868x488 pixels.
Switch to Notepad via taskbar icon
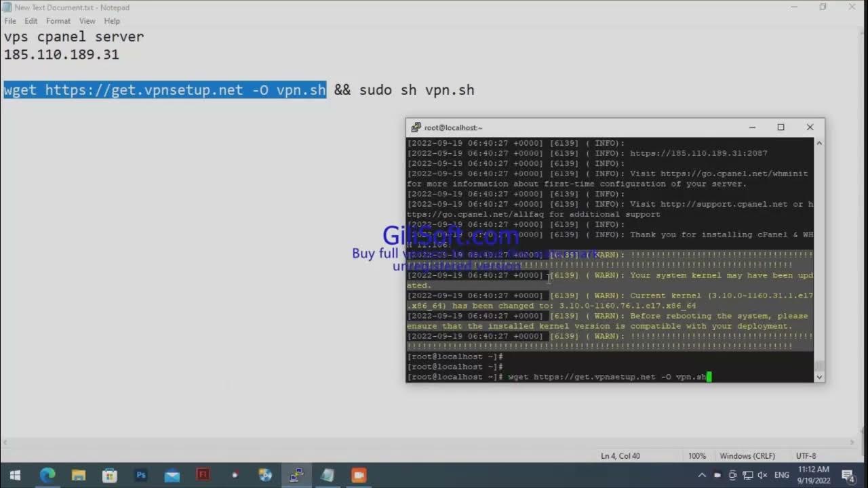coord(328,475)
